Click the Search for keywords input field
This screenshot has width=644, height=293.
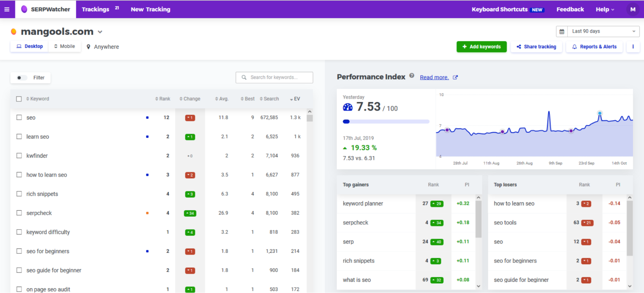click(x=274, y=78)
